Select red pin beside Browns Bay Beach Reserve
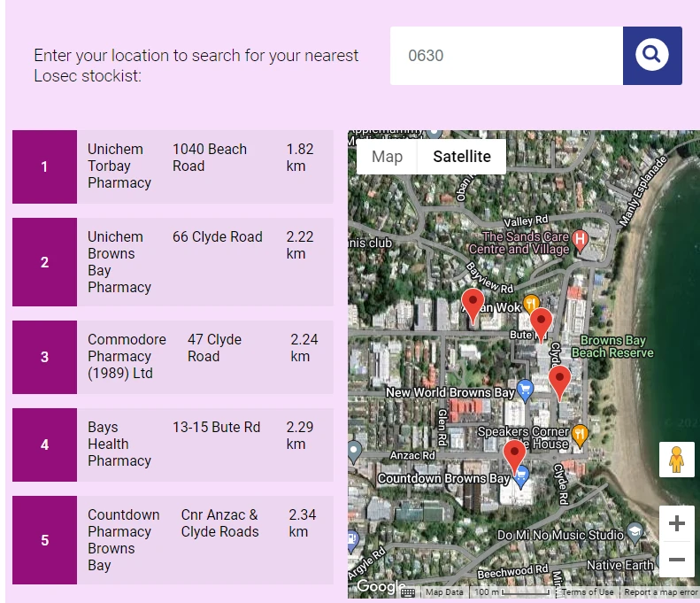Image resolution: width=700 pixels, height=603 pixels. (559, 383)
